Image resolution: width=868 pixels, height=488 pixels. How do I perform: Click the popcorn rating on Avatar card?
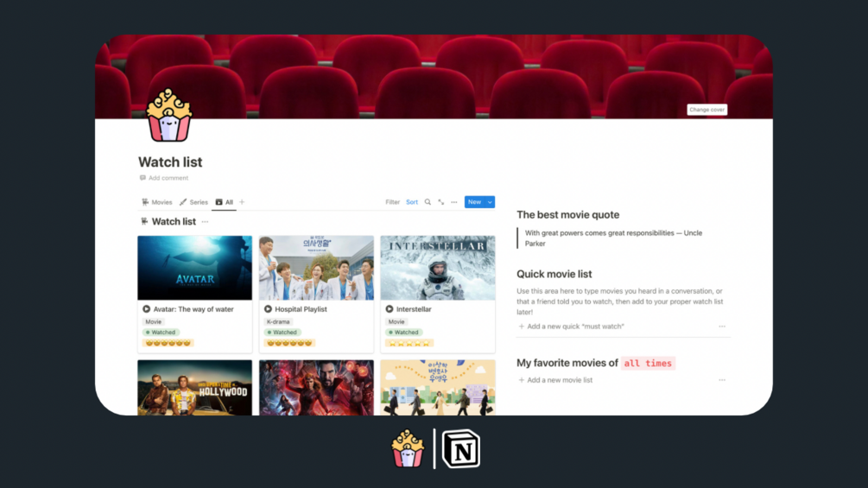click(x=168, y=343)
